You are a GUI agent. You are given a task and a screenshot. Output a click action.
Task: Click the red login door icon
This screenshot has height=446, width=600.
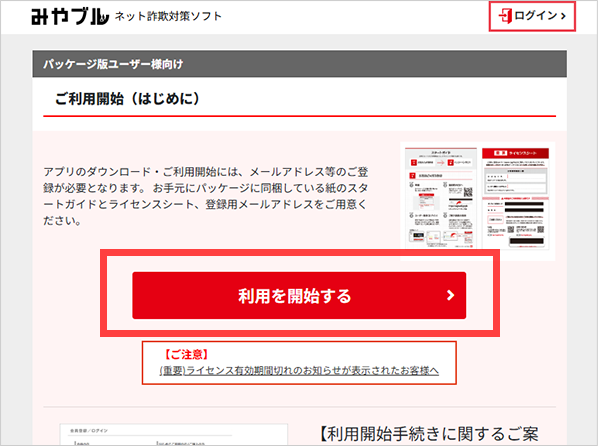pos(503,16)
